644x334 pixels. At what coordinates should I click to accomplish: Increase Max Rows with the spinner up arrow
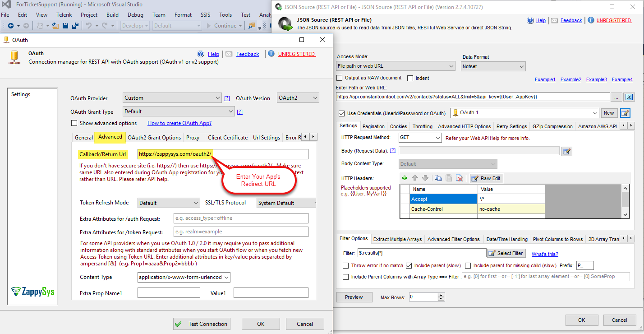click(441, 295)
